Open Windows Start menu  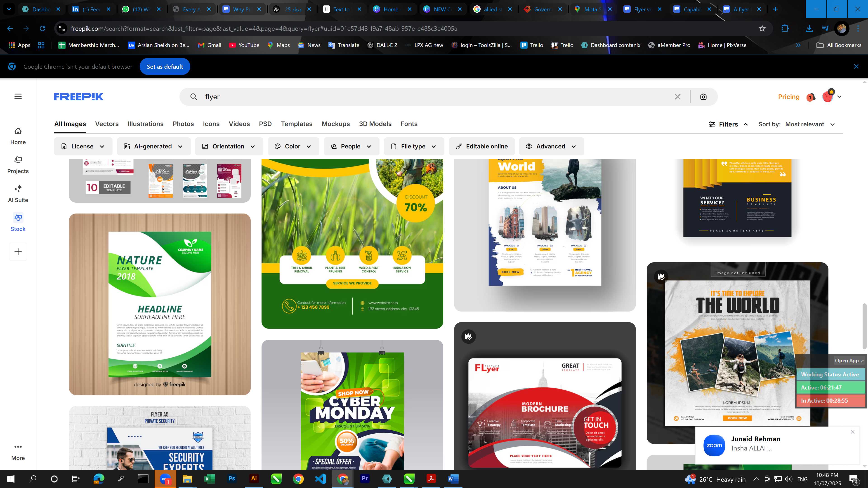11,479
